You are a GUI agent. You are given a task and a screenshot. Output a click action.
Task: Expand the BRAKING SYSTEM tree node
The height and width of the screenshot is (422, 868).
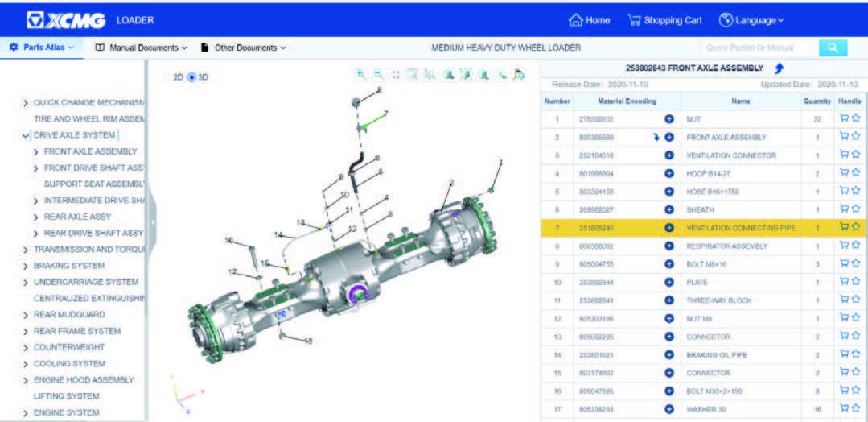[26, 266]
